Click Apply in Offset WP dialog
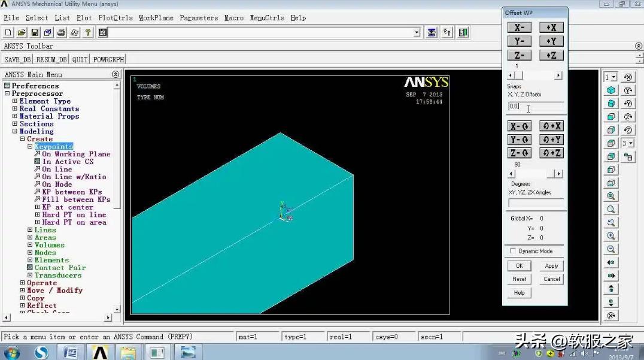The image size is (644, 360). tap(551, 266)
